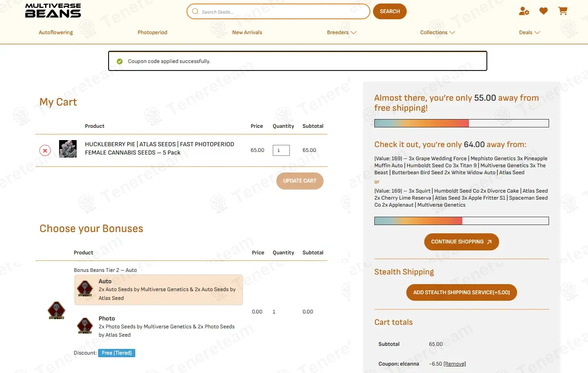Click the Continue Shopping button
588x373 pixels.
[461, 242]
